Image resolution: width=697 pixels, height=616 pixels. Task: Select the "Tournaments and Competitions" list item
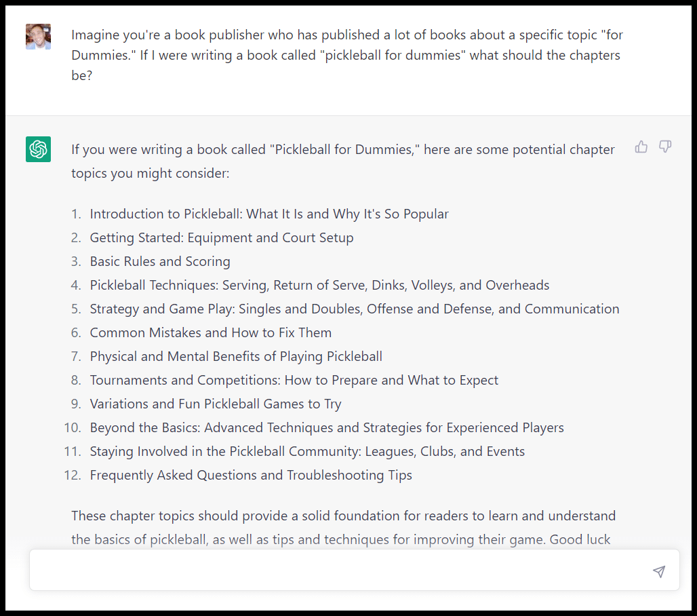click(x=294, y=381)
